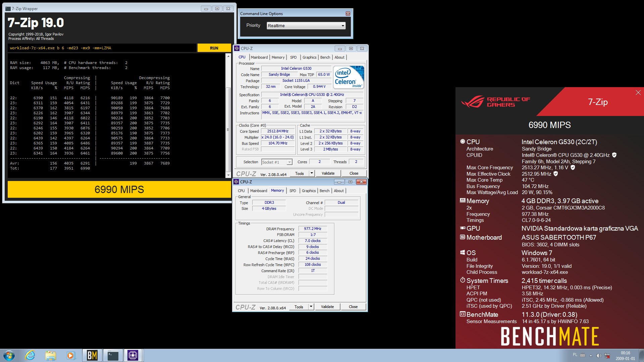Click the CPU chip icon in BenchMate panel

463,141
